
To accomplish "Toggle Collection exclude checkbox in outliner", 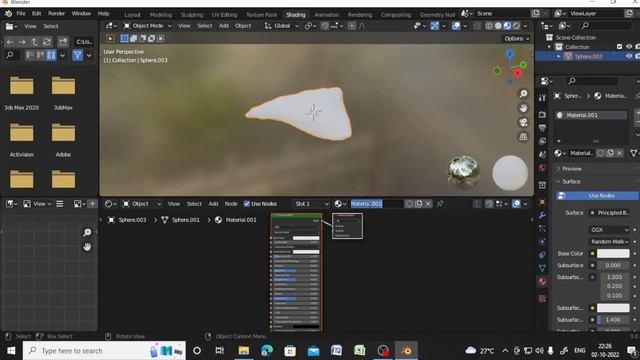I will coord(620,47).
